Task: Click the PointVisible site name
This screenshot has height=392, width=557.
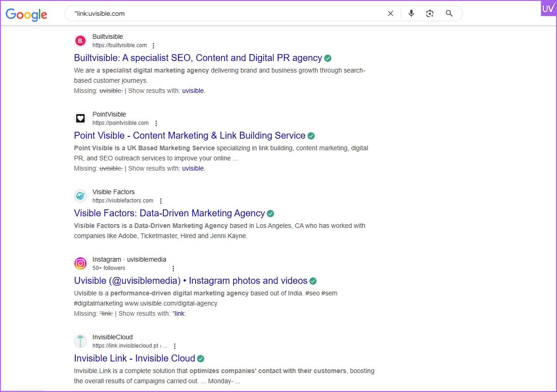Action: click(x=109, y=114)
